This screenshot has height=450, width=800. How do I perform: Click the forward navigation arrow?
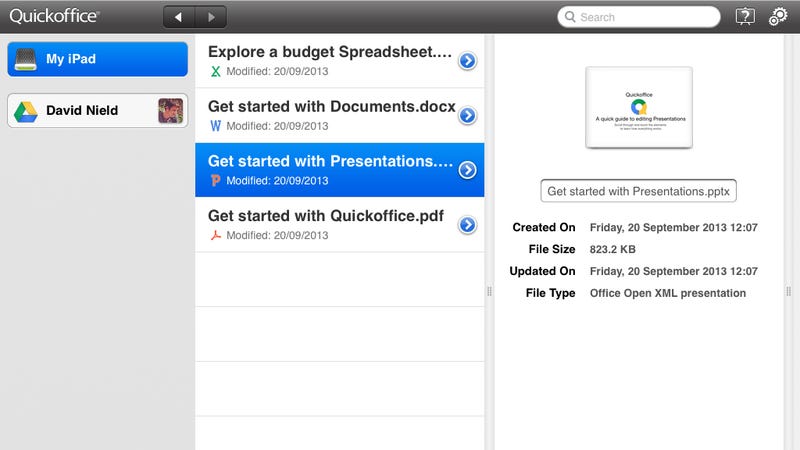pyautogui.click(x=211, y=17)
